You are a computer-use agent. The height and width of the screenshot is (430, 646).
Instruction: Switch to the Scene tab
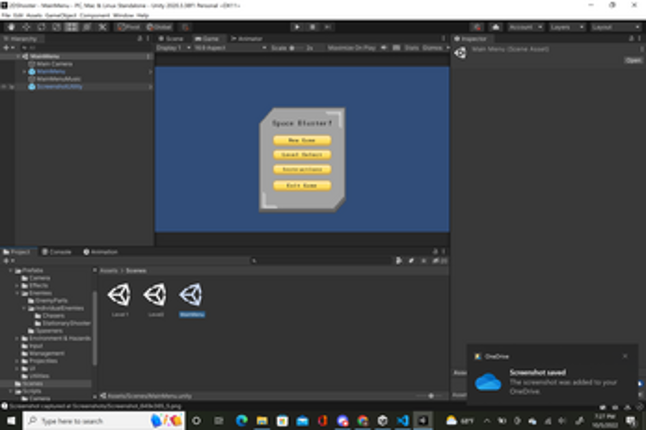[x=171, y=38]
